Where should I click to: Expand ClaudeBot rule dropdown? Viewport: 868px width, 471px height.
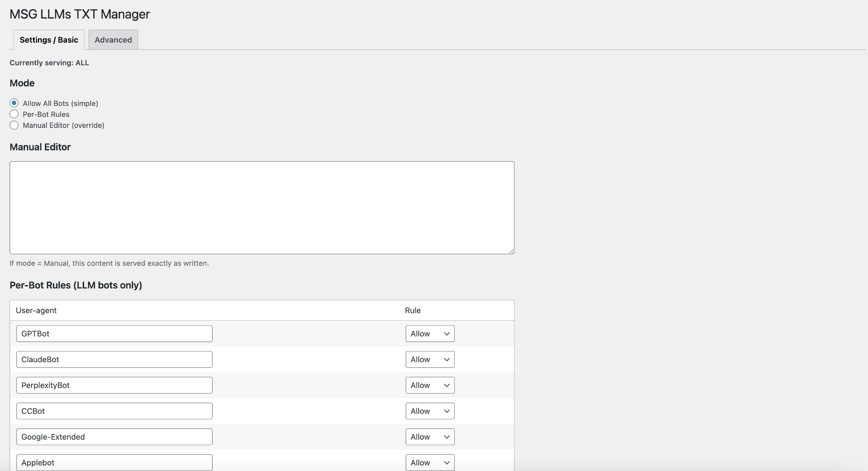point(430,360)
